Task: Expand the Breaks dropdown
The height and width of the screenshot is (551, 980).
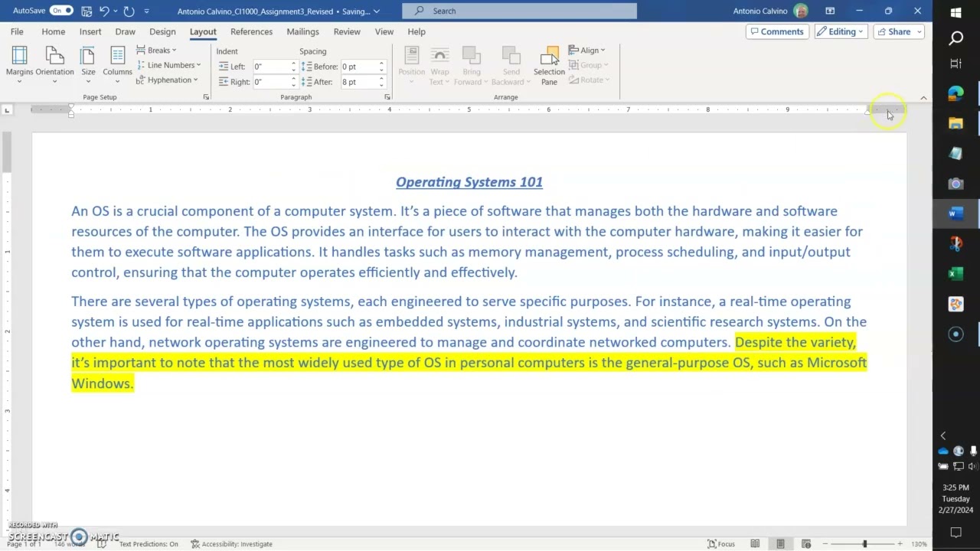Action: pyautogui.click(x=156, y=51)
